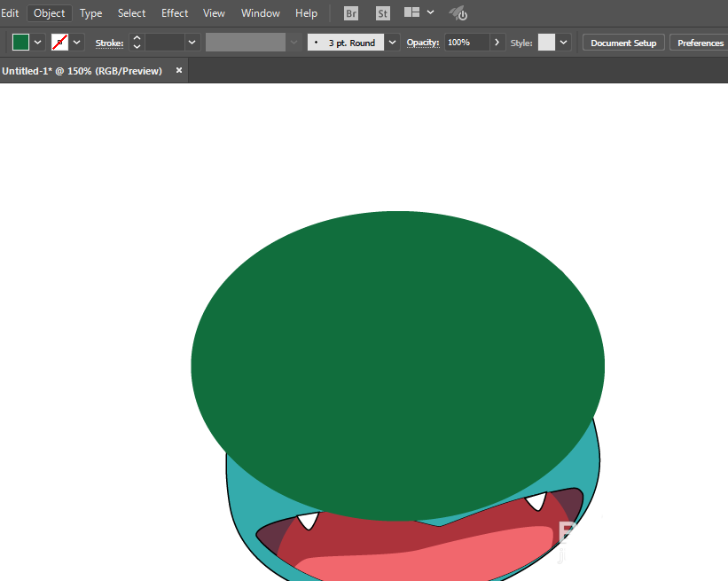
Task: Click the stroke weight stepper arrows
Action: (x=137, y=43)
